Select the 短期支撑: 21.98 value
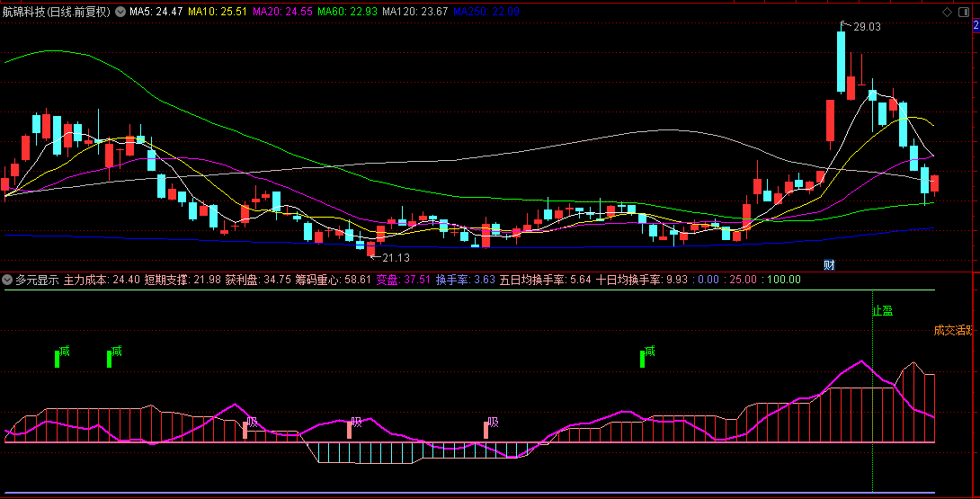 (x=183, y=281)
